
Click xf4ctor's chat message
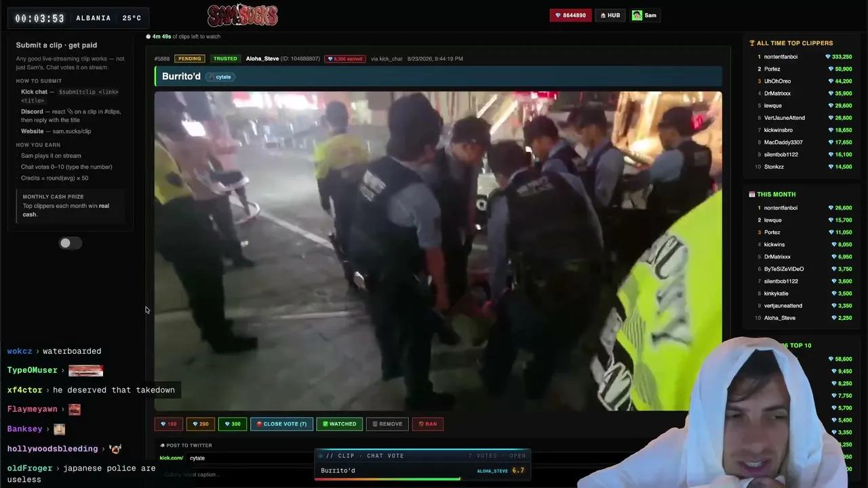coord(91,390)
